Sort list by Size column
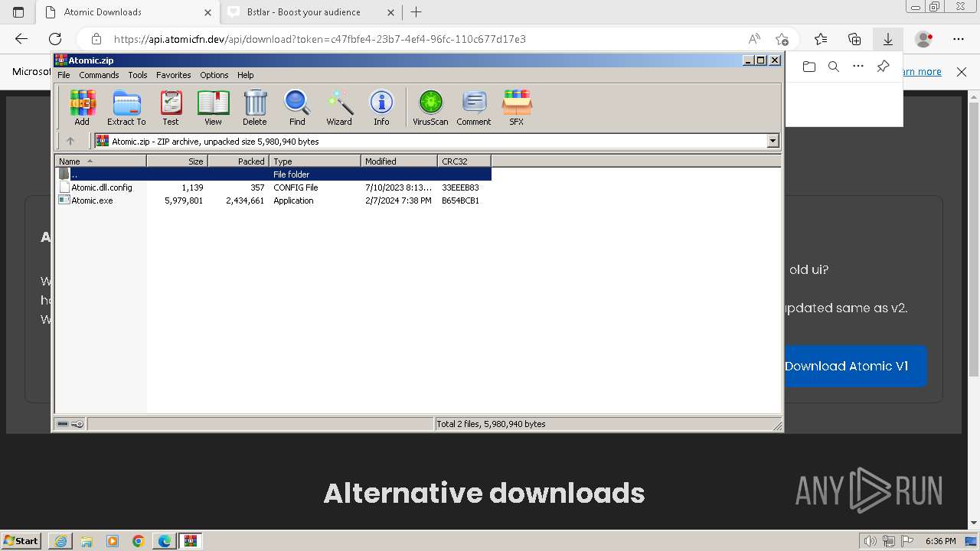Viewport: 980px width, 551px height. click(177, 161)
